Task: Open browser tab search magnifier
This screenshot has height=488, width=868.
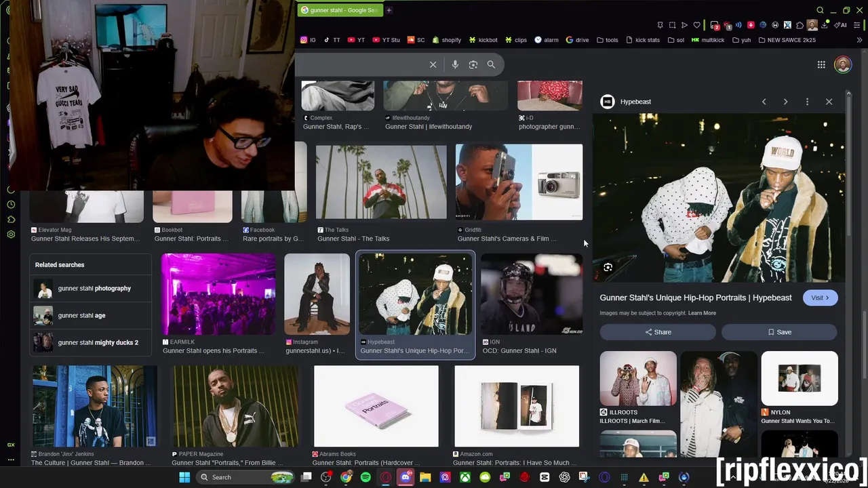Action: 820,10
